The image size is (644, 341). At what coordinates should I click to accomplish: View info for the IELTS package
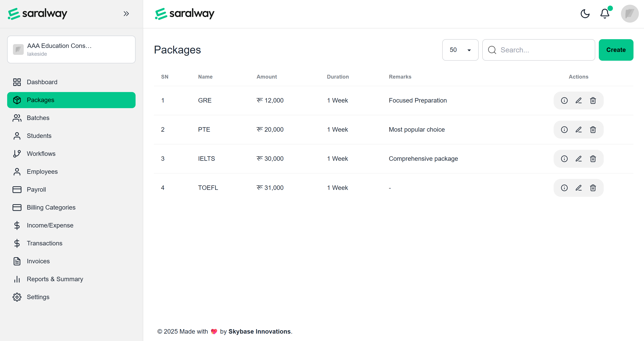pos(564,159)
